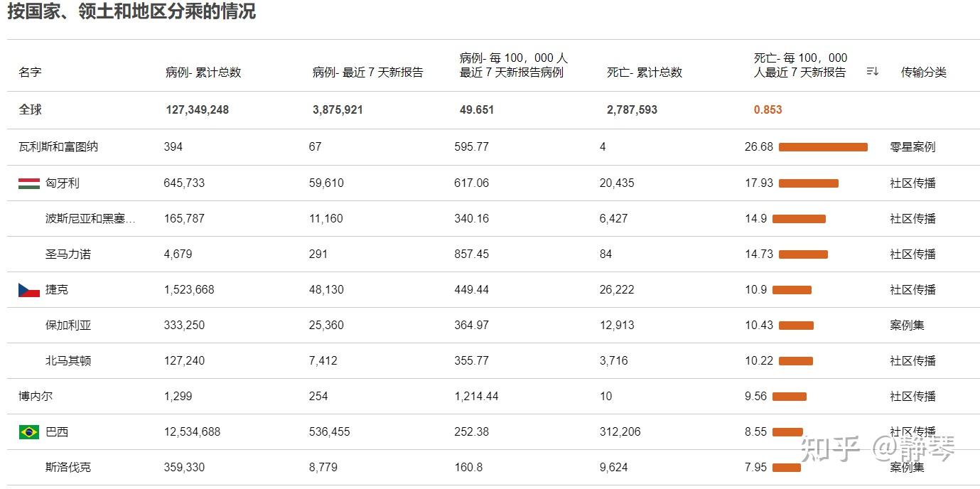The height and width of the screenshot is (489, 980).
Task: Click the orange bar in Hungary's row
Action: click(808, 183)
